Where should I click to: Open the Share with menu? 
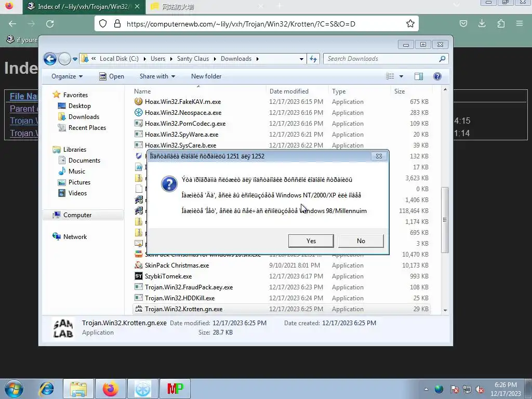click(x=157, y=76)
